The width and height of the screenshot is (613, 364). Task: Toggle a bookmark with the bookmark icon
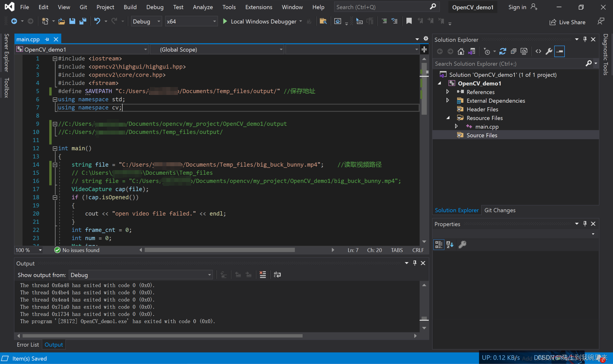[409, 21]
